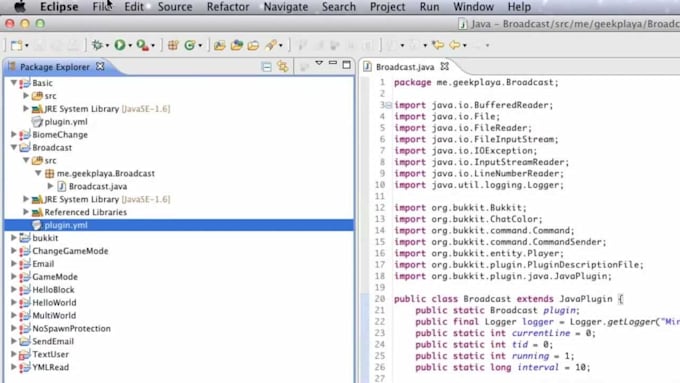Click the Collapse All icon in Package Explorer
The width and height of the screenshot is (680, 383).
click(267, 67)
